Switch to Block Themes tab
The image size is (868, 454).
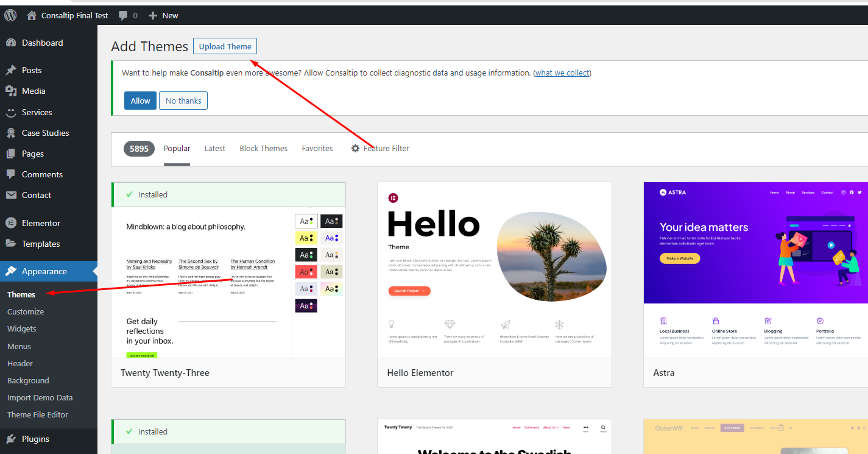(264, 148)
